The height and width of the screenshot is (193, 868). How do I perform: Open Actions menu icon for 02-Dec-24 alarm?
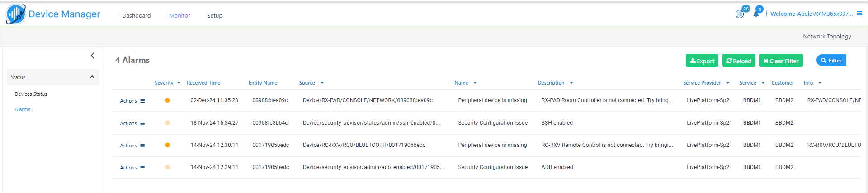[x=142, y=101]
